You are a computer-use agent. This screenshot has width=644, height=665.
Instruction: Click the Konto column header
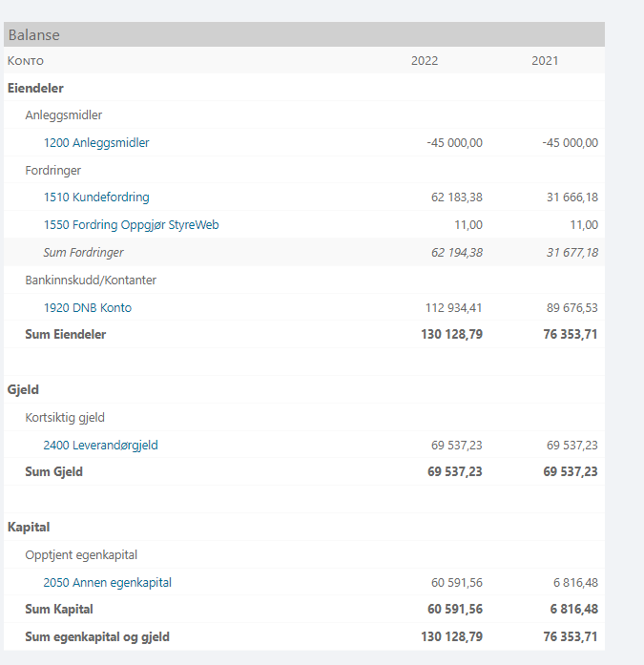click(26, 61)
